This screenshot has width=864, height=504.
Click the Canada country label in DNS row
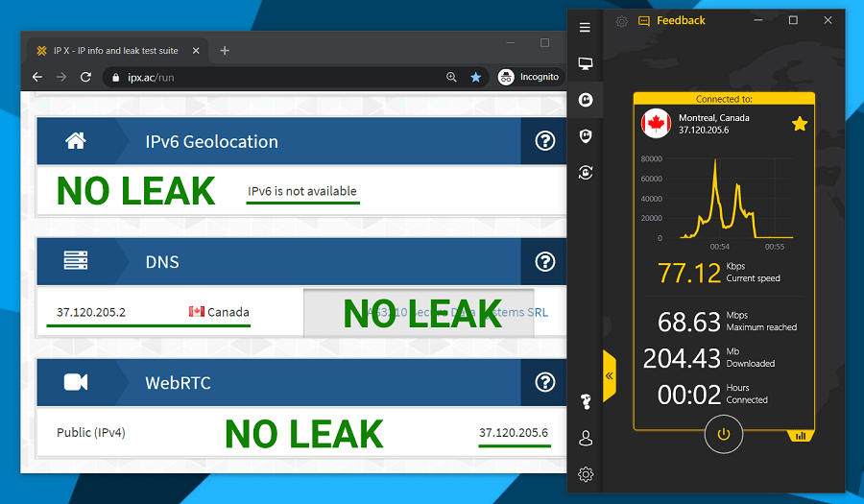pyautogui.click(x=228, y=312)
